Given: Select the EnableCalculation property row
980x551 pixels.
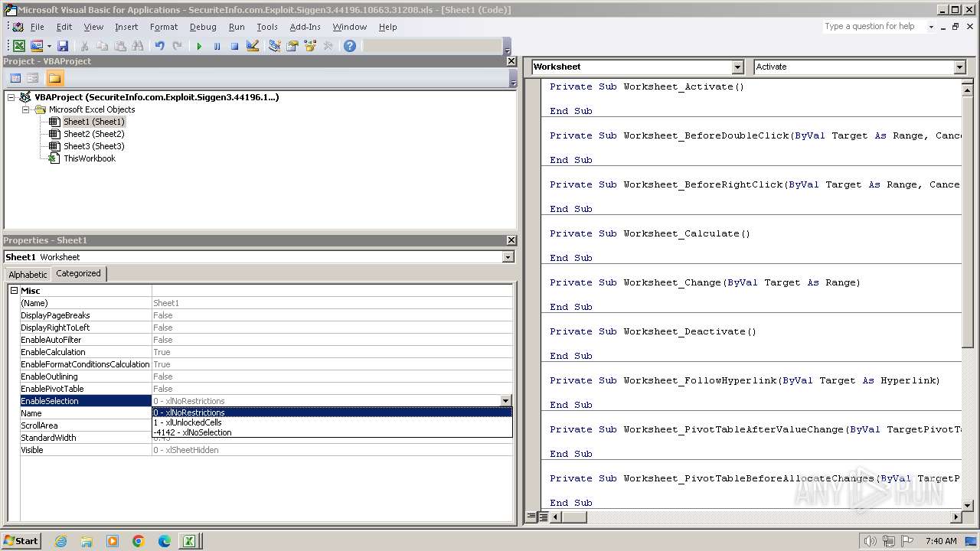Looking at the screenshot, I should [266, 352].
